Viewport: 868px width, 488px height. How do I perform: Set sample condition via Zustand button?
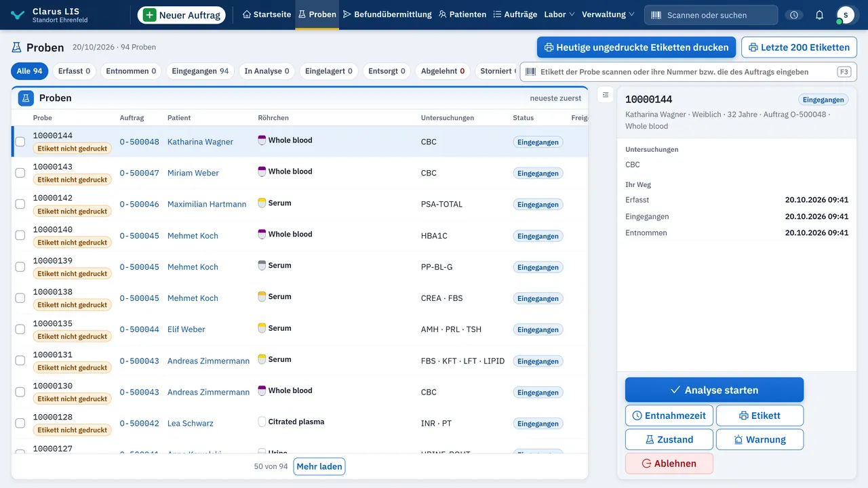[x=669, y=439]
